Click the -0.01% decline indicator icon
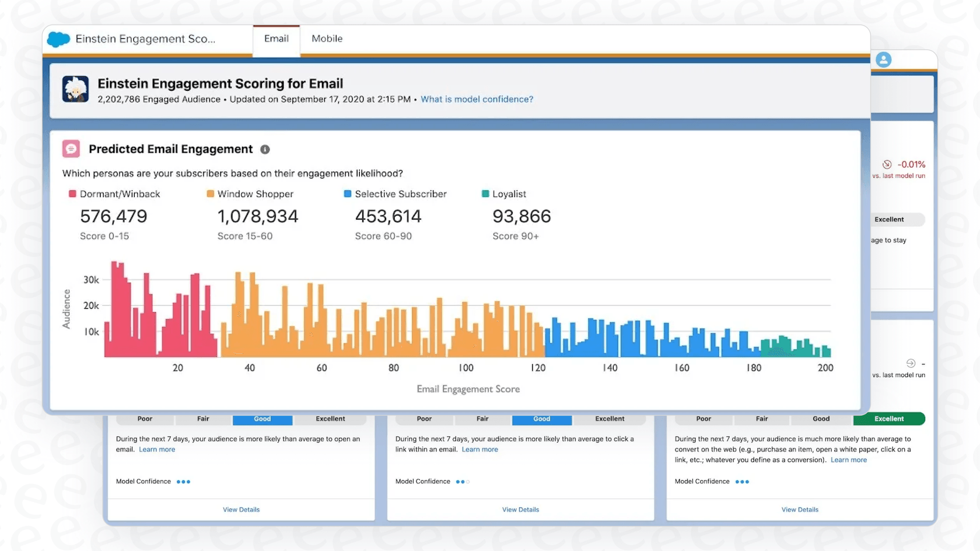 coord(887,164)
